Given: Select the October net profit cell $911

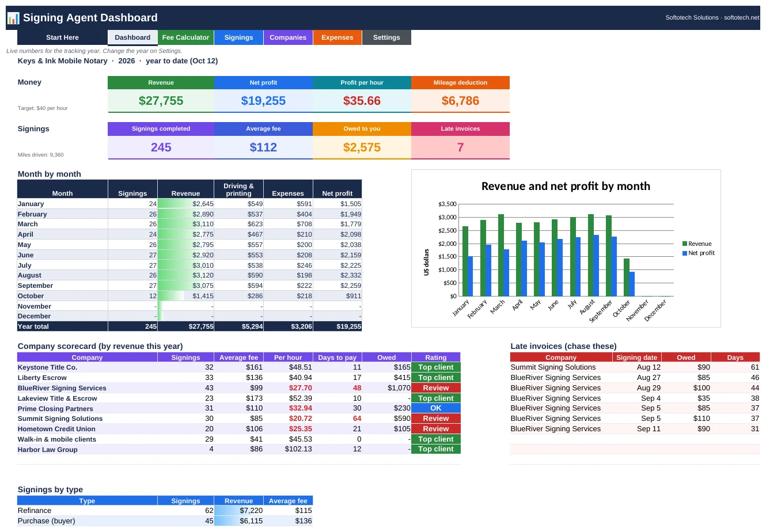Looking at the screenshot, I should 338,296.
